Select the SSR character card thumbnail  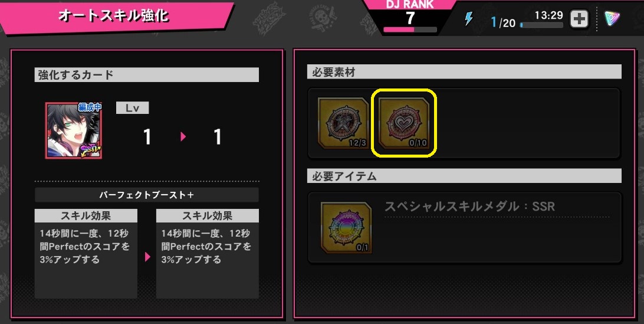click(74, 131)
